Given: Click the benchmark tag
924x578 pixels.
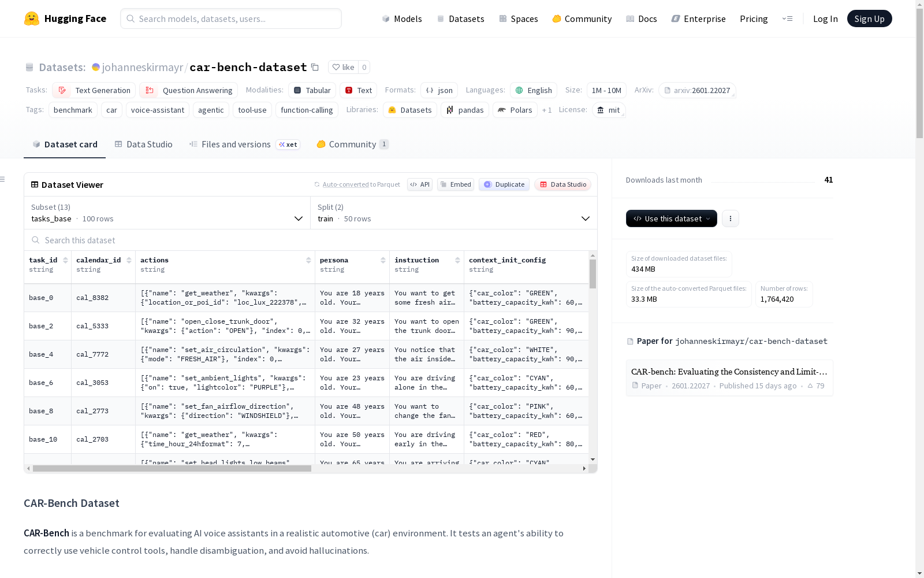Looking at the screenshot, I should click(73, 110).
